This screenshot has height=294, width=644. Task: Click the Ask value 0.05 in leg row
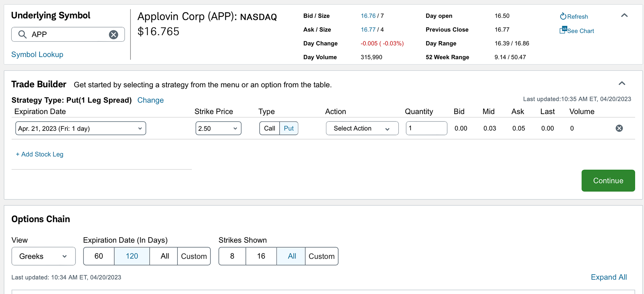pos(519,128)
